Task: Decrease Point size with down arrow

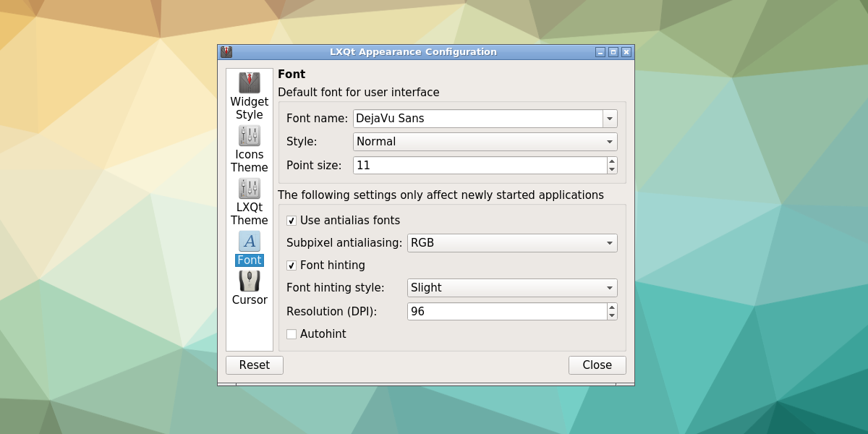Action: (612, 170)
